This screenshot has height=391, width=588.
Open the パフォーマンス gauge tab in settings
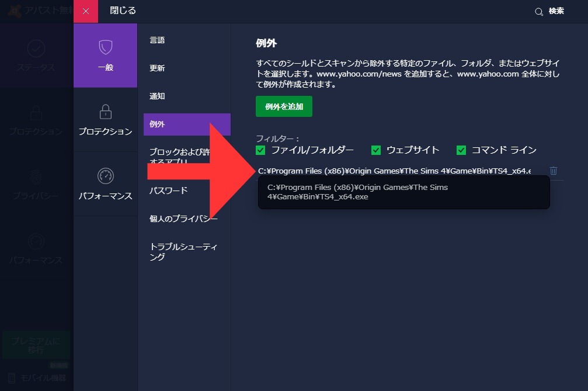pos(105,184)
